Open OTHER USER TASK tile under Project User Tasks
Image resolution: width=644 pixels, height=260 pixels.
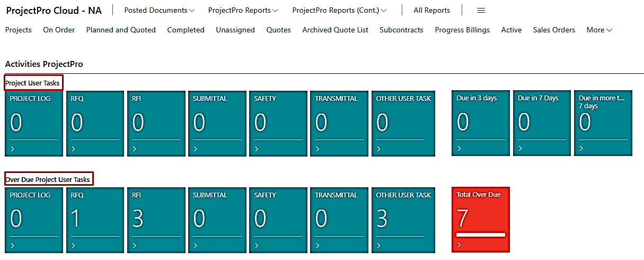point(403,124)
